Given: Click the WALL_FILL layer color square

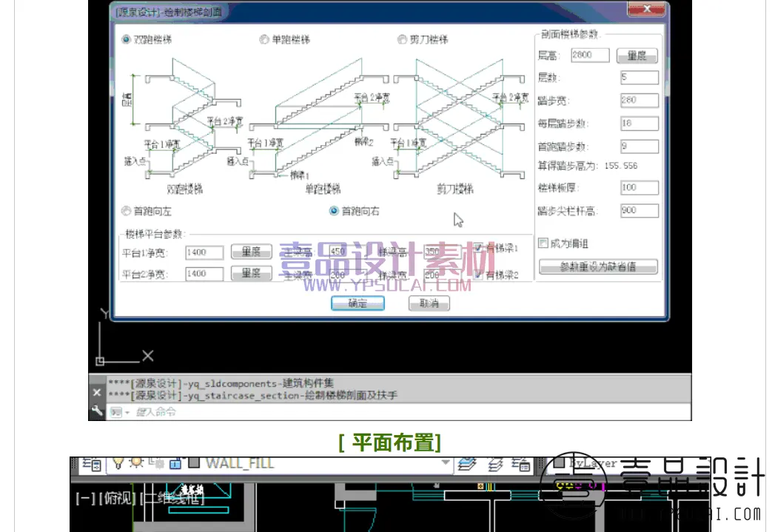Looking at the screenshot, I should (x=194, y=463).
